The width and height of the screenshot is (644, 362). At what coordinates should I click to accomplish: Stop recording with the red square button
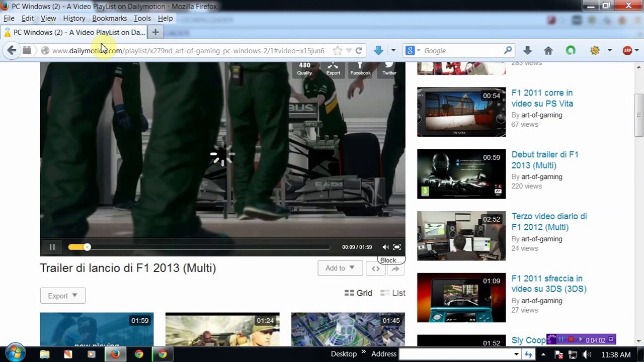coord(571,340)
